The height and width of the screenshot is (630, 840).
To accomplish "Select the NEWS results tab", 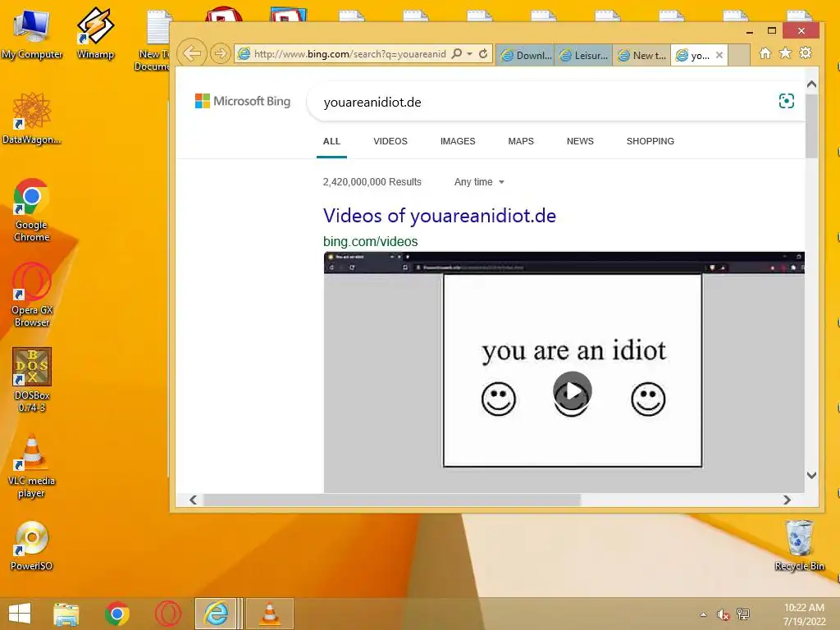I will [580, 141].
